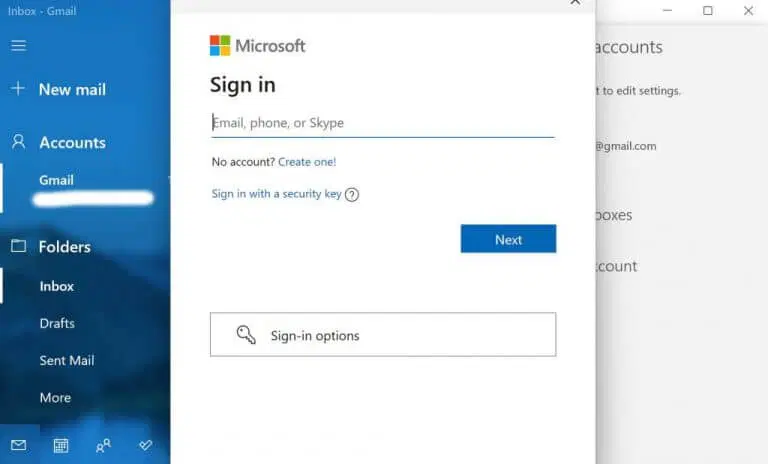Switch to Mail using envelope icon
Image resolution: width=768 pixels, height=464 pixels.
(x=19, y=445)
